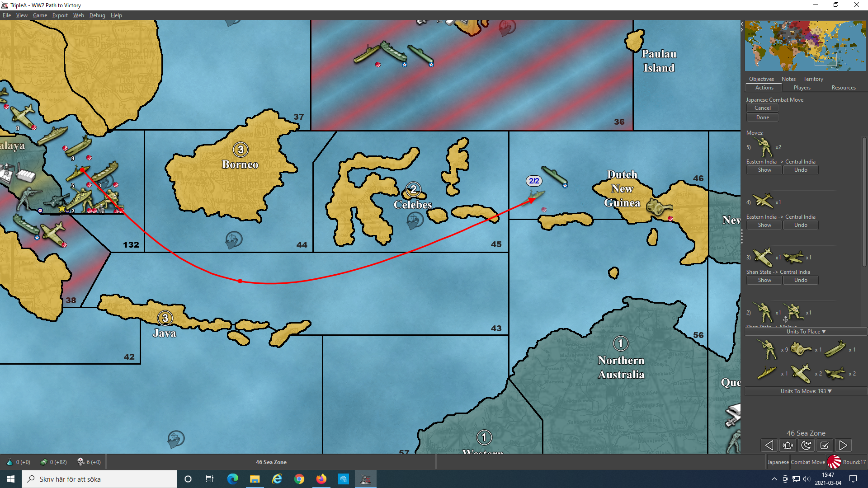This screenshot has height=488, width=868.
Task: Cancel the current Japanese combat move
Action: tap(763, 108)
